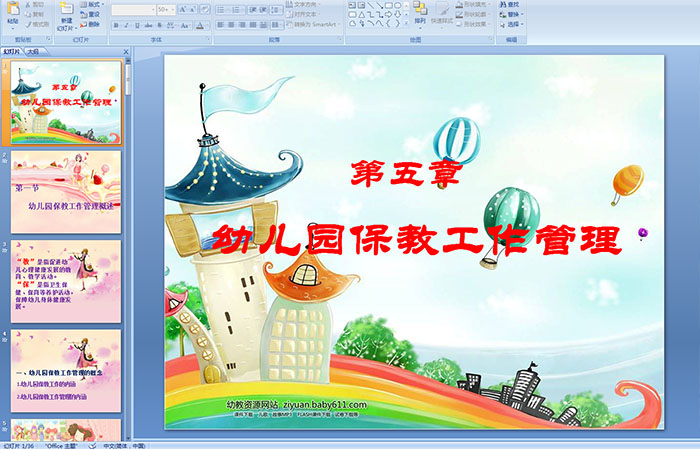Select slide 4 thumbnail in pane
This screenshot has width=700, height=449.
pos(66,371)
